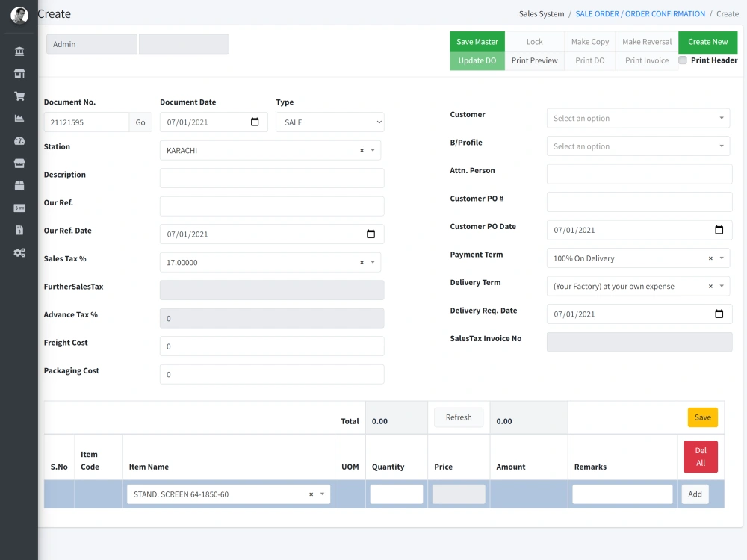
Task: Click Sales System in the breadcrumb
Action: (542, 13)
